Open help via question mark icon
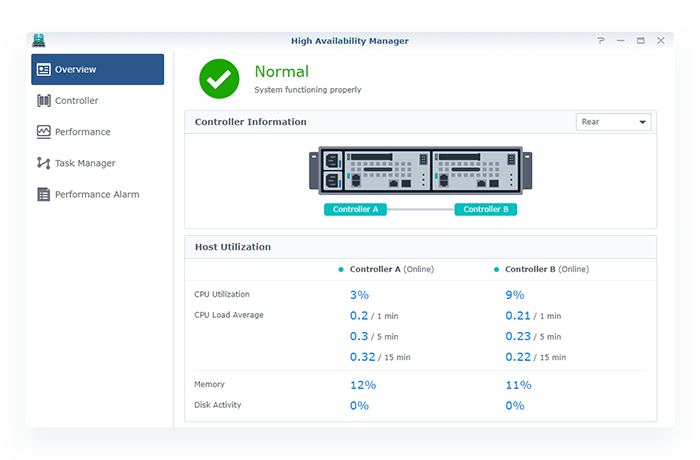700x460 pixels. pyautogui.click(x=601, y=41)
